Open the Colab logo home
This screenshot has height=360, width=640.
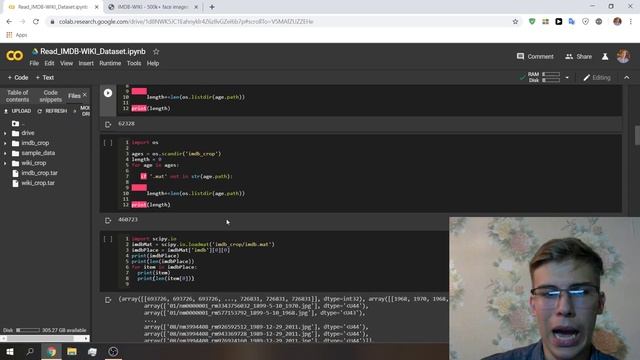coord(15,56)
